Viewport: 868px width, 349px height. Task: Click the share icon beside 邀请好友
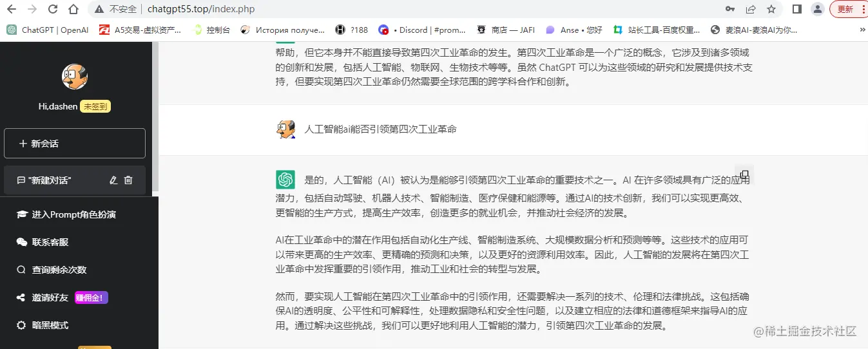click(21, 297)
